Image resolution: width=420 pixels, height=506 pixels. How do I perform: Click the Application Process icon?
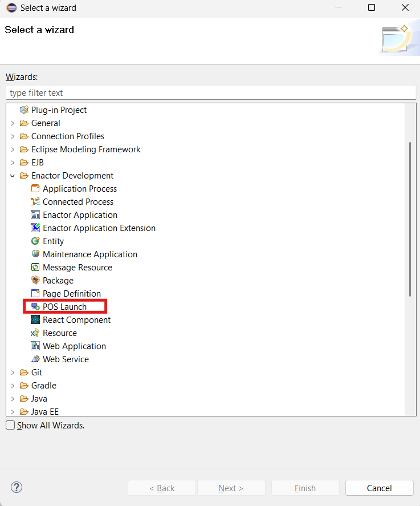pyautogui.click(x=35, y=188)
